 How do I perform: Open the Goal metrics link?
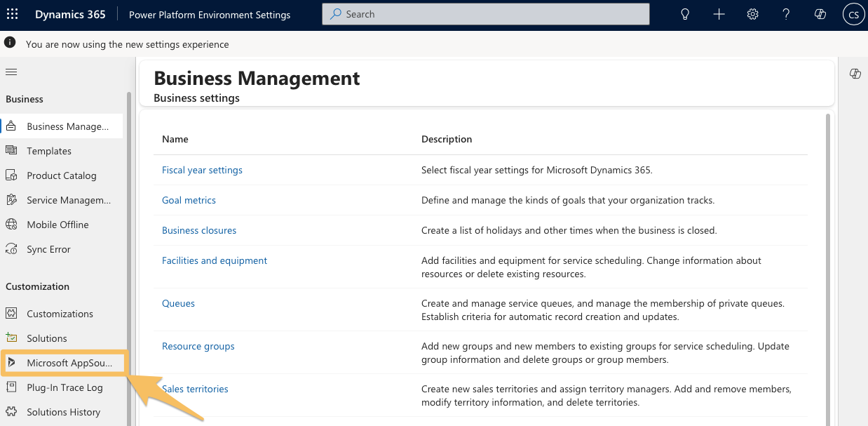click(x=189, y=200)
